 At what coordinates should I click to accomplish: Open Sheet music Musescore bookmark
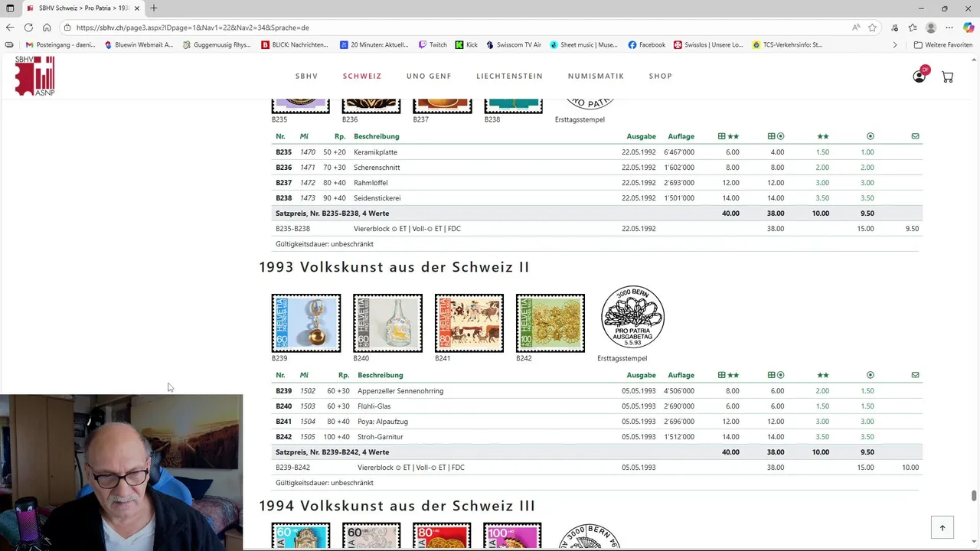click(x=583, y=45)
